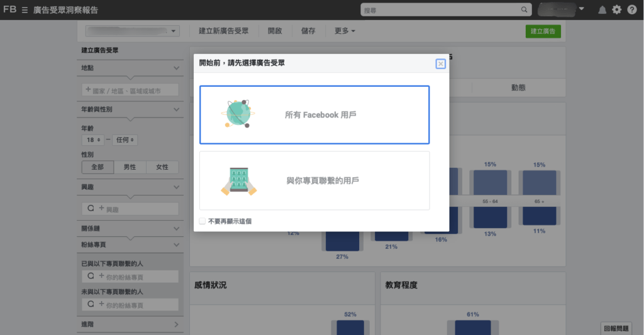Click the building icon for page-connected users
The height and width of the screenshot is (335, 644).
point(238,181)
